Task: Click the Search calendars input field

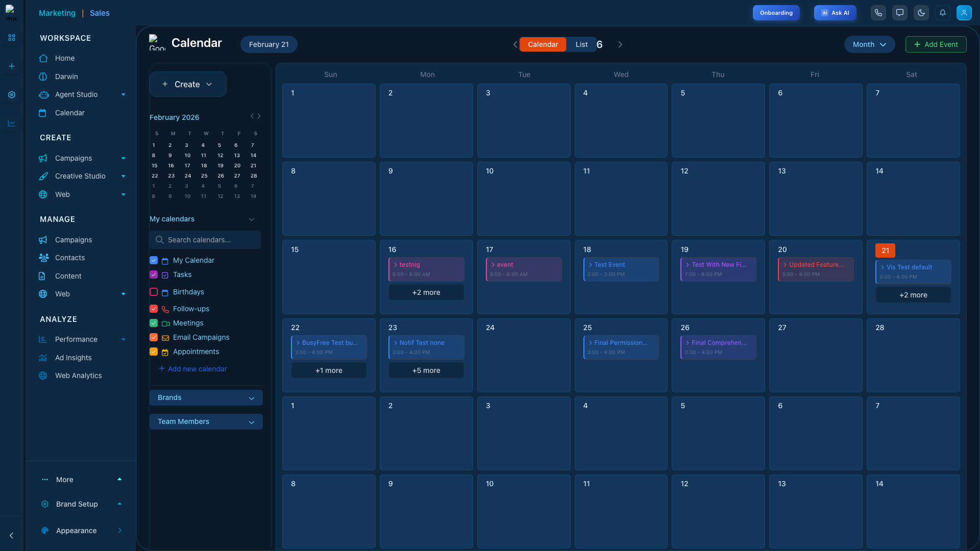Action: [205, 240]
